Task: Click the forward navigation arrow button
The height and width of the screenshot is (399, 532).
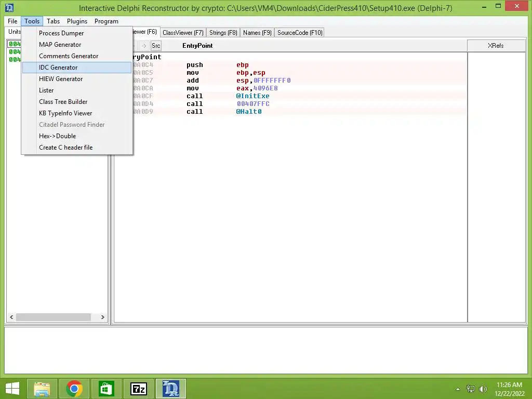Action: 144,46
